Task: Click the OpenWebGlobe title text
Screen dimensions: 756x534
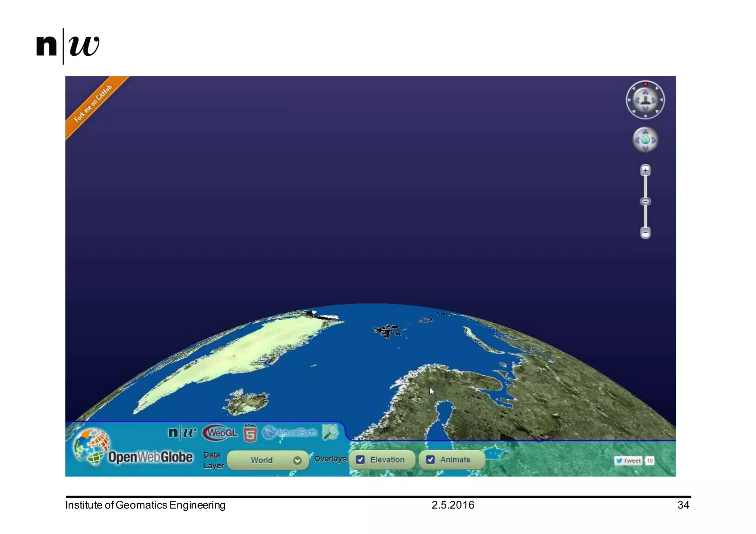Action: click(x=150, y=457)
